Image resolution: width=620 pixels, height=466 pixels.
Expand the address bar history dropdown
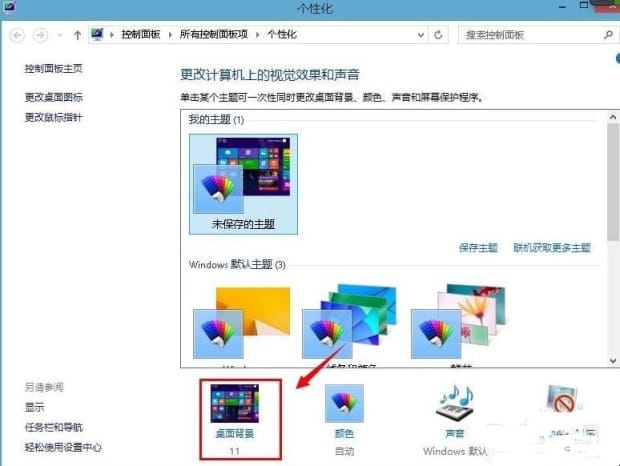pyautogui.click(x=420, y=35)
